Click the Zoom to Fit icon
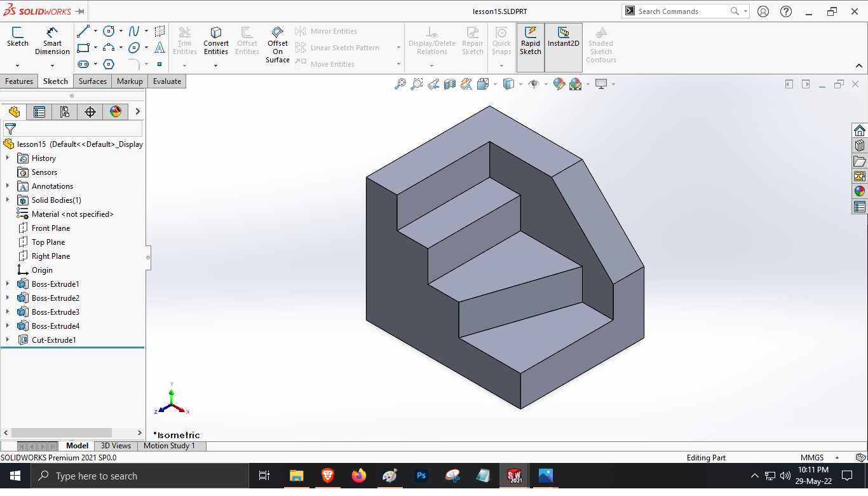This screenshot has width=868, height=496. [x=400, y=84]
